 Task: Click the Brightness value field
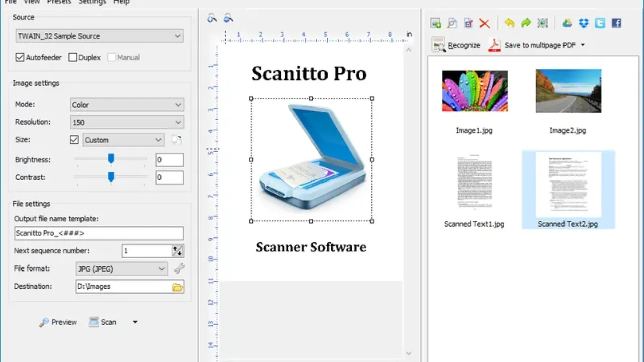tap(170, 160)
